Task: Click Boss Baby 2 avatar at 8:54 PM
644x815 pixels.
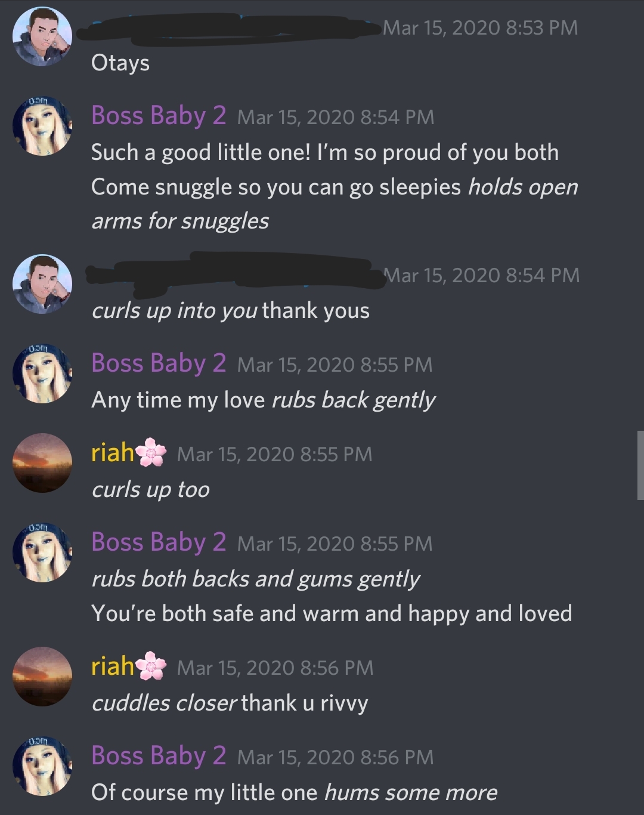Action: [42, 126]
